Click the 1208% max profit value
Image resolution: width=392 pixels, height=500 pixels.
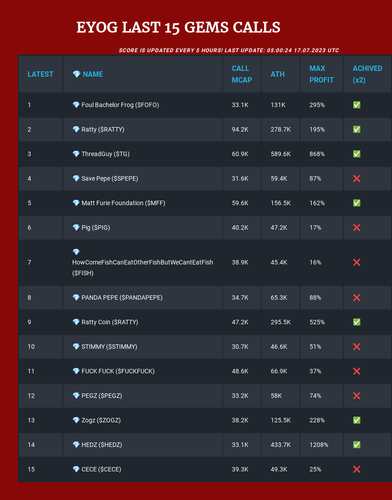pos(319,444)
